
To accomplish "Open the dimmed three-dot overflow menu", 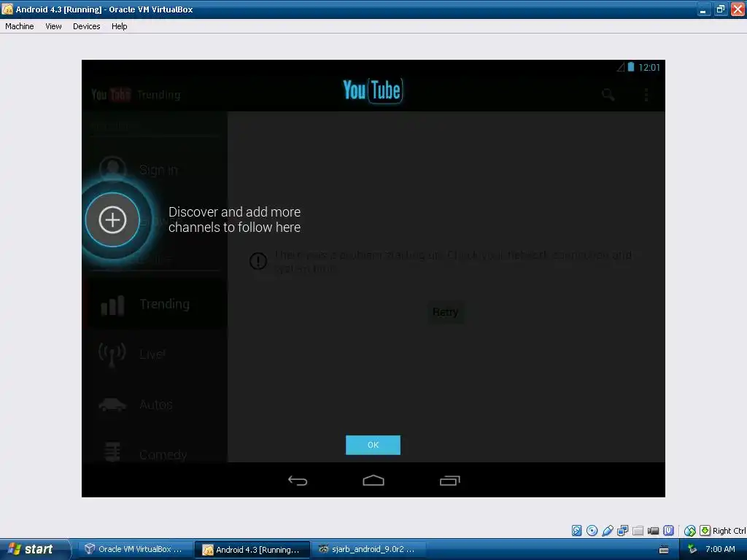I will click(646, 94).
